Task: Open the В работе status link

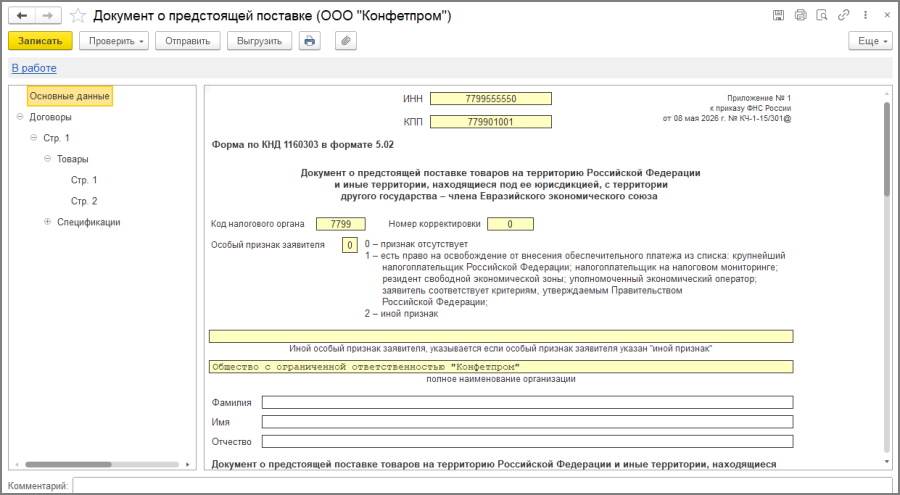Action: point(34,68)
